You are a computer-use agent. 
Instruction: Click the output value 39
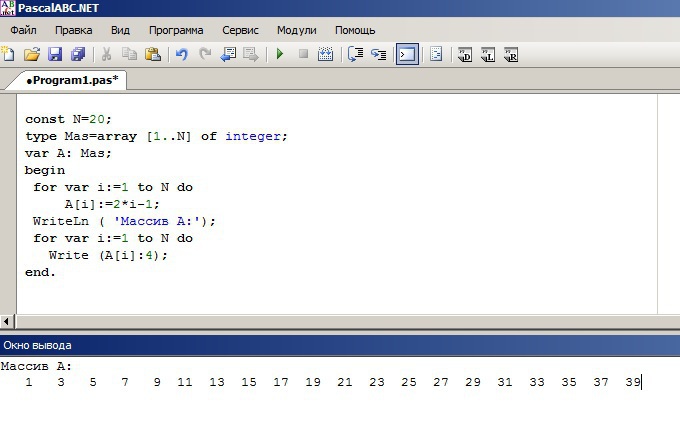click(633, 383)
